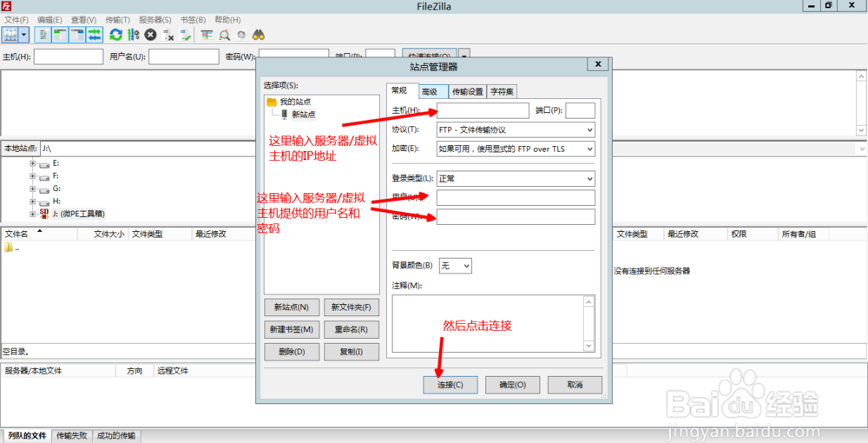Click quickconnect 用户名(U) input field
Viewport: 868px width, 443px height.
(184, 56)
